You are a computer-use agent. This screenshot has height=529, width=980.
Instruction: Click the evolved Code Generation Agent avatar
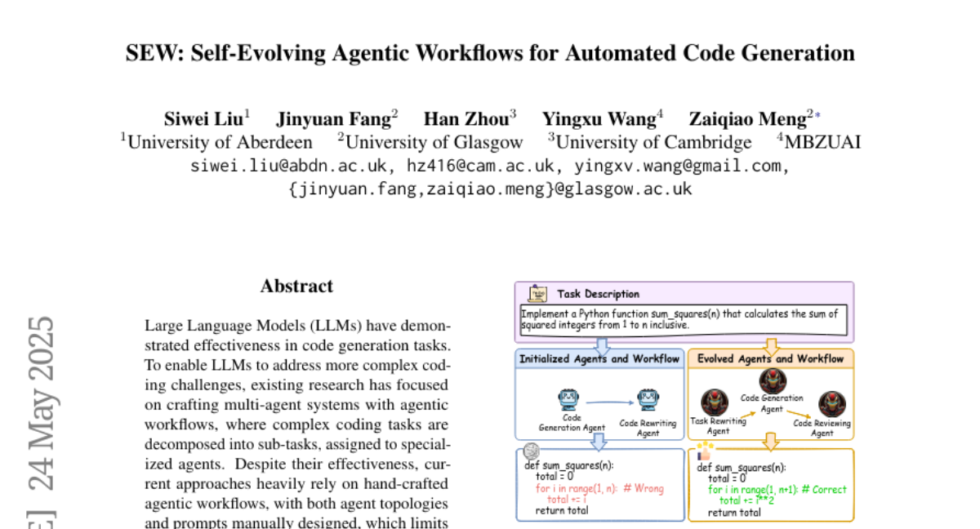772,380
